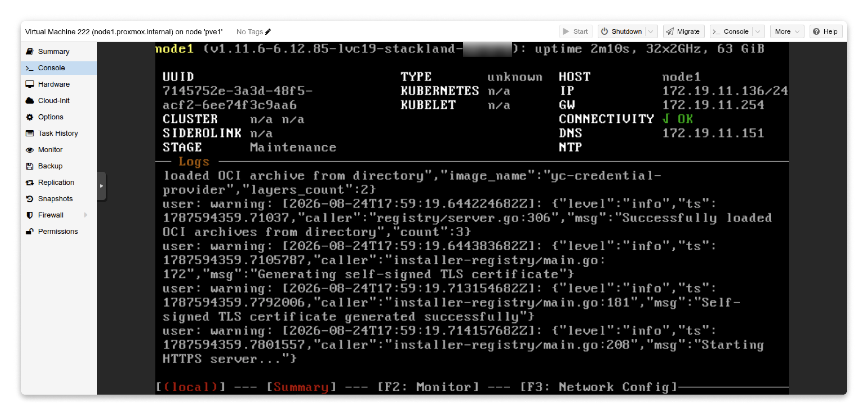Click the Task History list icon

coord(30,133)
